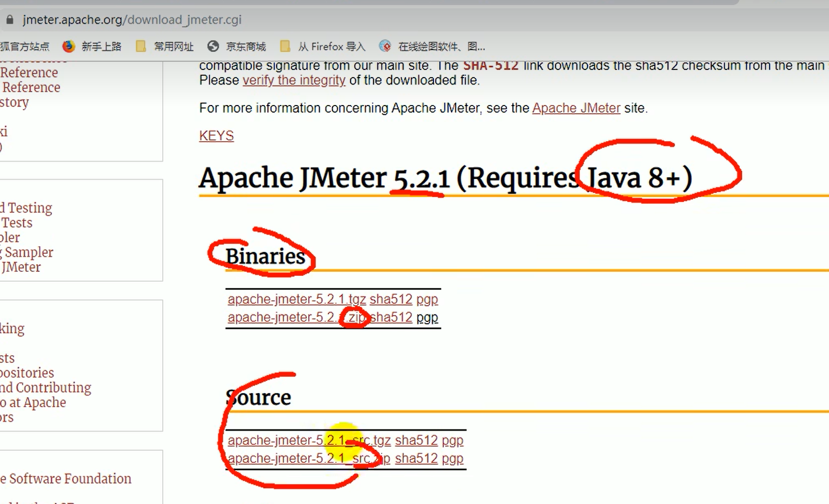Click the 'Source' section heading

coord(258,398)
